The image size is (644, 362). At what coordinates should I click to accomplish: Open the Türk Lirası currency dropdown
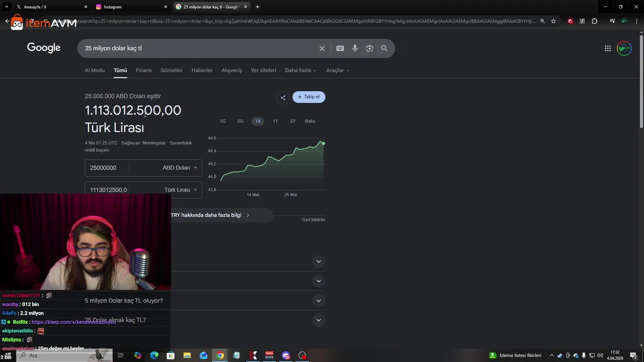click(181, 190)
